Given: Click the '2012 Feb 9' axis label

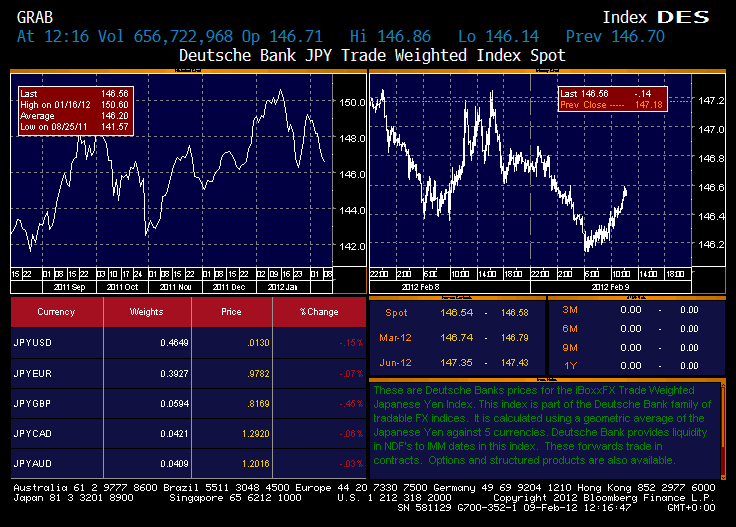Looking at the screenshot, I should [610, 287].
